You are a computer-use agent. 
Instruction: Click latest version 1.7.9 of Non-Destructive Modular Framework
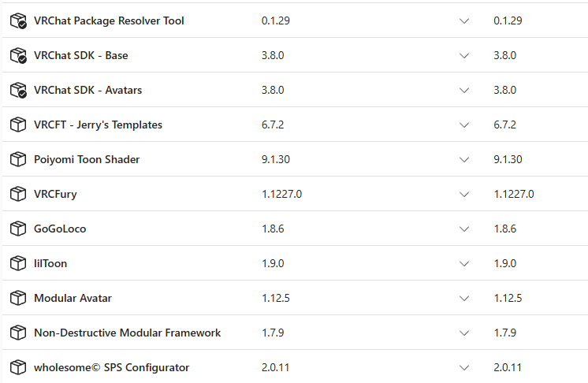click(504, 333)
